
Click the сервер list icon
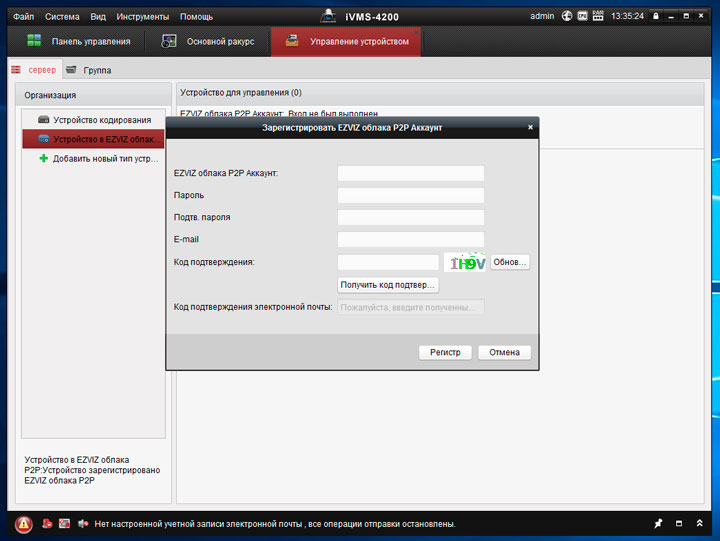click(x=16, y=70)
